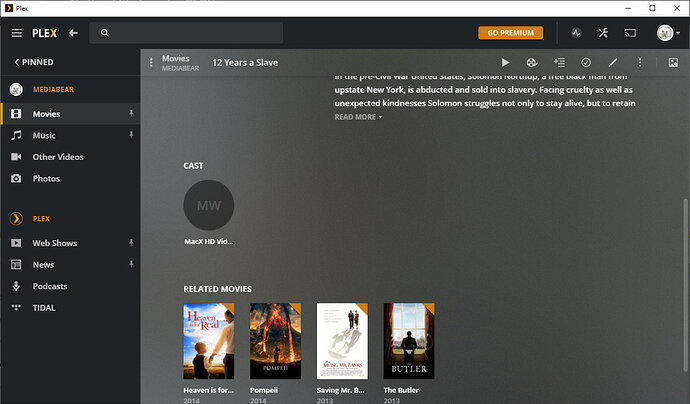Click the film reel trailer icon
690x404 pixels.
point(532,62)
